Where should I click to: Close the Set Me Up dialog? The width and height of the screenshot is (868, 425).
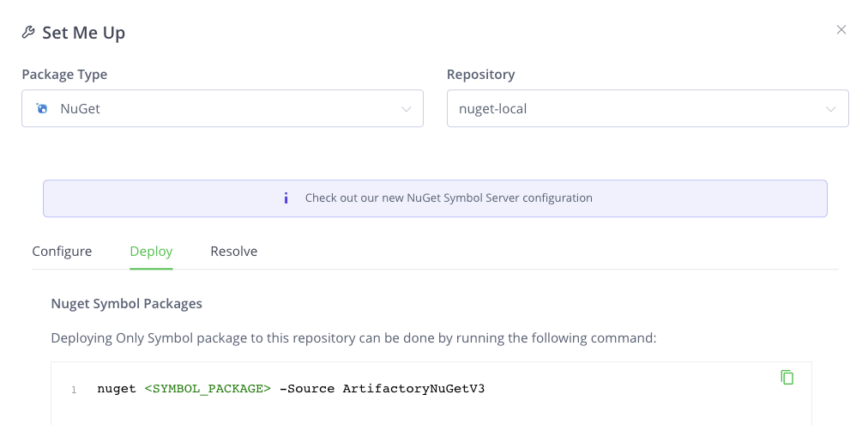(x=841, y=30)
